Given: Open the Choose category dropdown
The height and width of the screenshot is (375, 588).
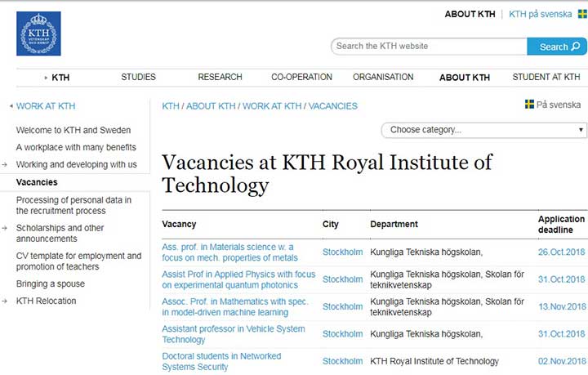Looking at the screenshot, I should 484,130.
